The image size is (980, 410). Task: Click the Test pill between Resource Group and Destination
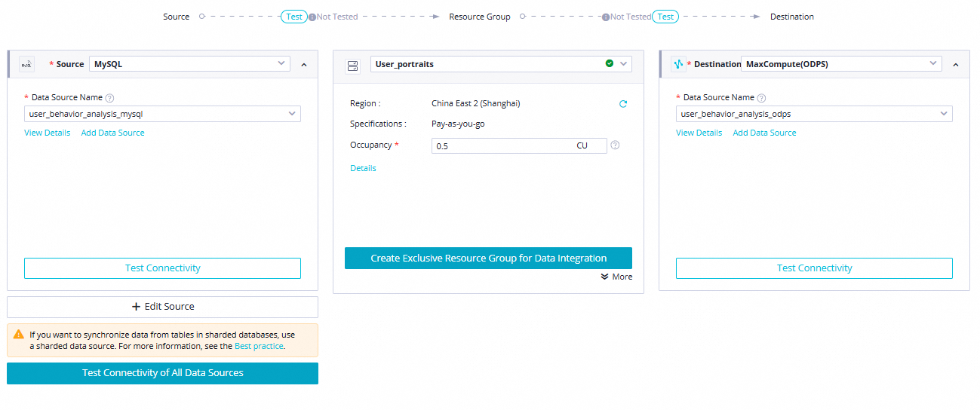pyautogui.click(x=665, y=17)
